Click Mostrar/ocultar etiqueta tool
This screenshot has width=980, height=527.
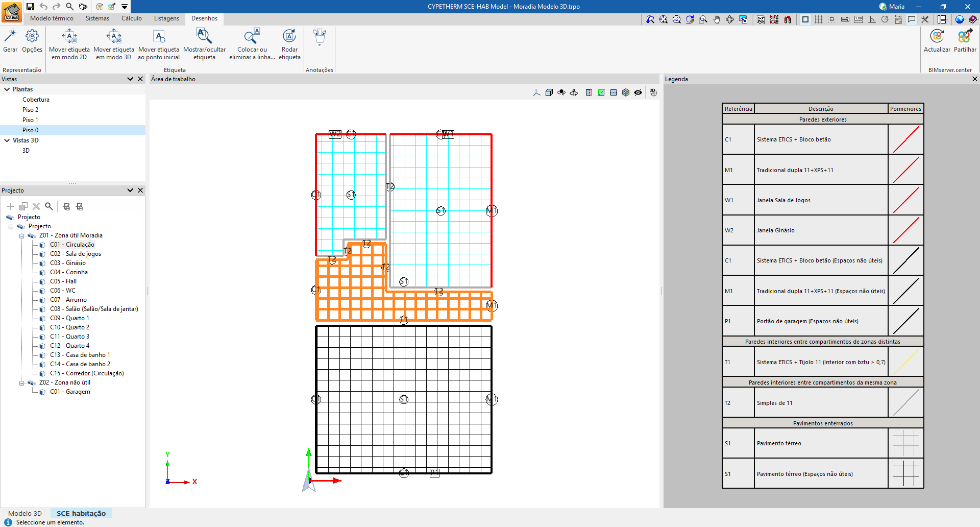pos(204,37)
